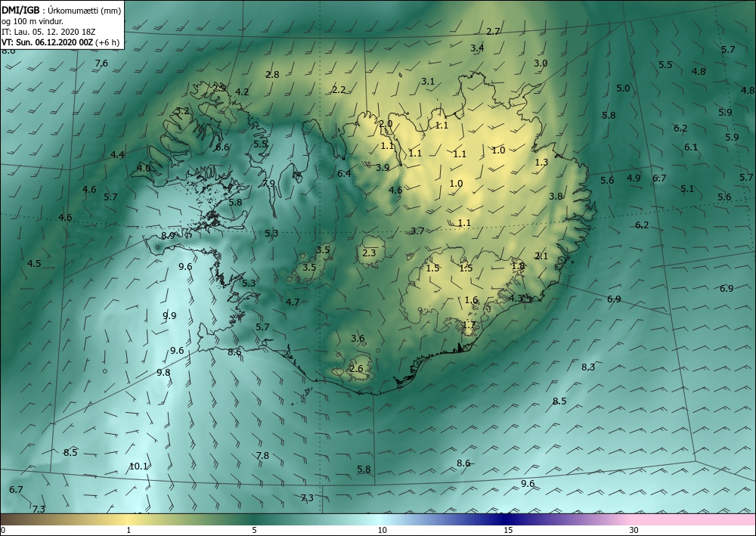Click the 8.3 value on the map
Screen dimensions: 756x536
coord(588,367)
